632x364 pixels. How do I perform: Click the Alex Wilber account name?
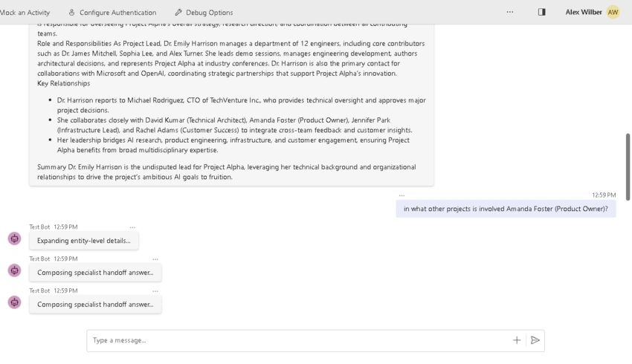click(583, 12)
